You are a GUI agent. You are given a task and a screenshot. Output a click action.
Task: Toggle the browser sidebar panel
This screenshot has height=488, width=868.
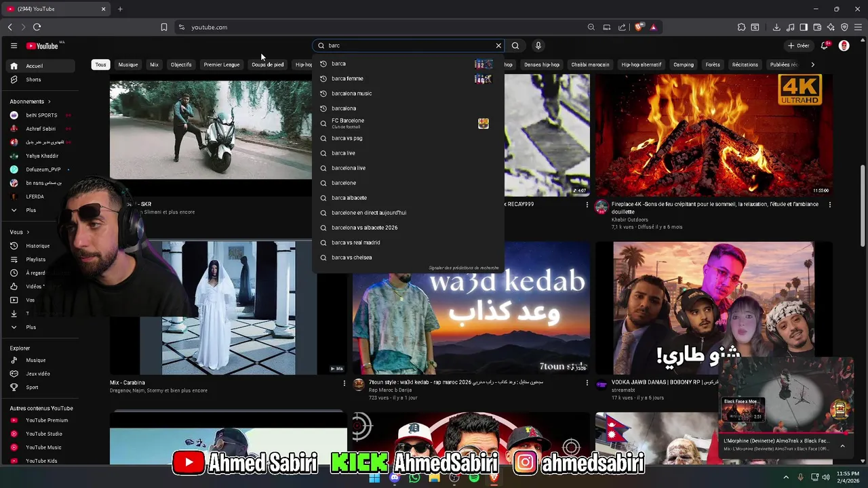pos(804,27)
